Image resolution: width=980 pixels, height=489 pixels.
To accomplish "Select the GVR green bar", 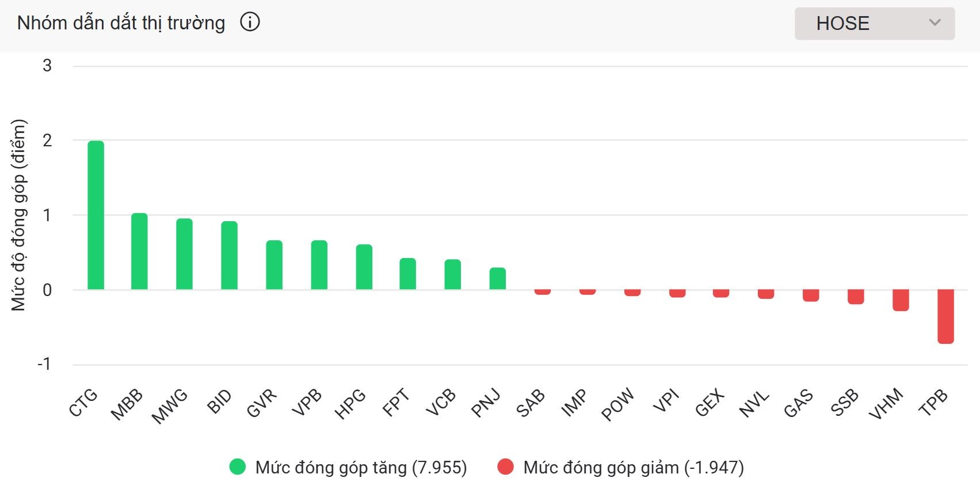I will pos(274,265).
